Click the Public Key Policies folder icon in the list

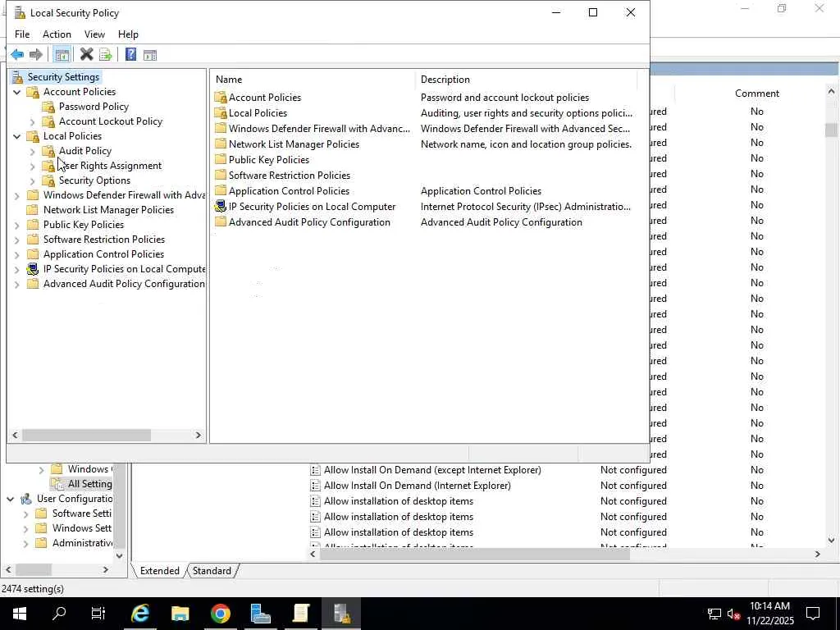tap(220, 160)
